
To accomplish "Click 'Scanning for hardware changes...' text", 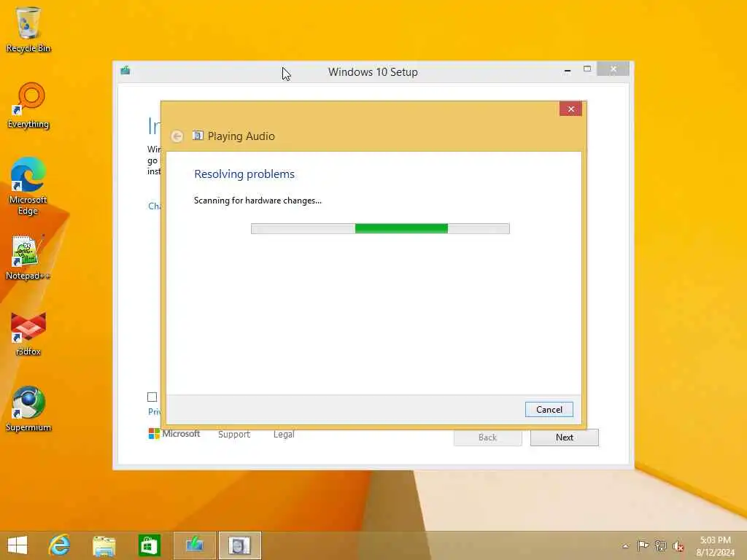I will [x=258, y=201].
